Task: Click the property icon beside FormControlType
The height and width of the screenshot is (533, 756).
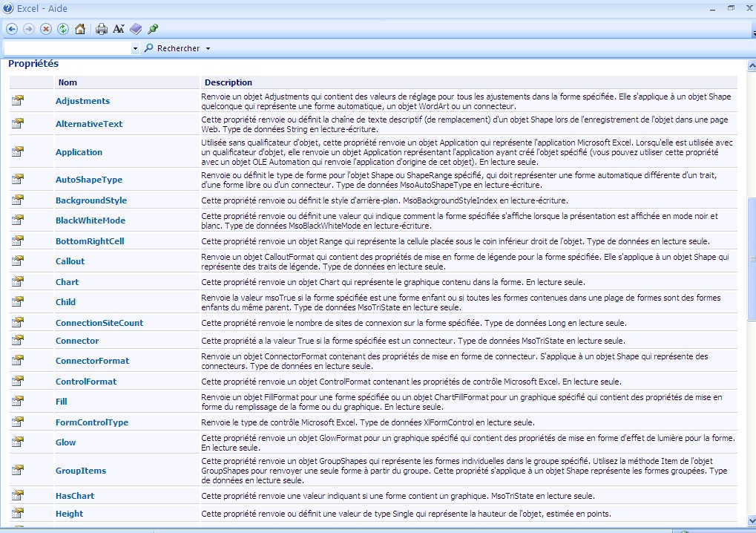Action: click(18, 421)
